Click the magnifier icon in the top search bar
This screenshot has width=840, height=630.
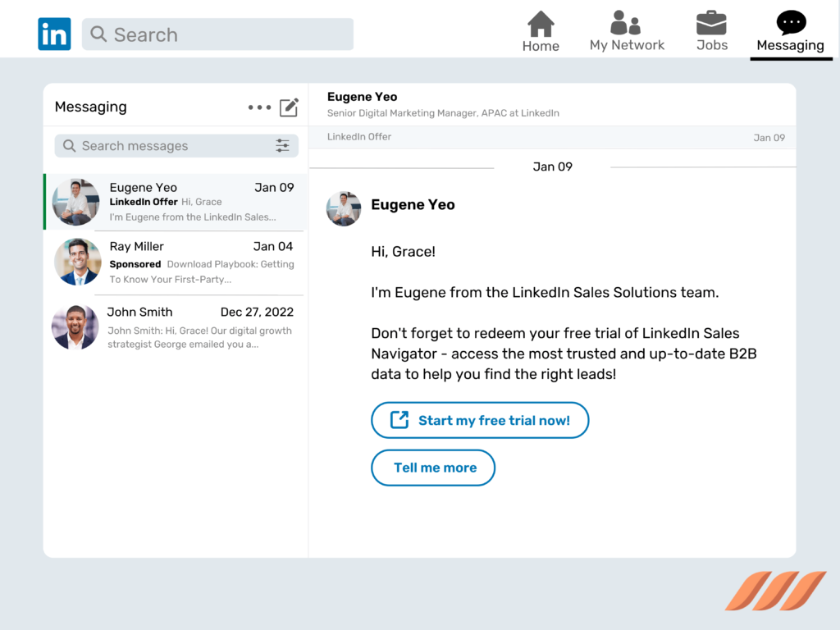(99, 34)
